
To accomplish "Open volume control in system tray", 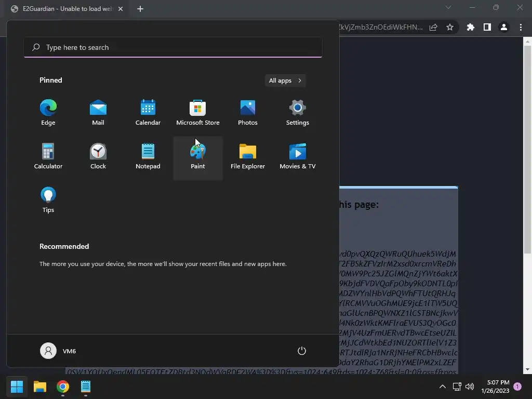I will coord(470,387).
